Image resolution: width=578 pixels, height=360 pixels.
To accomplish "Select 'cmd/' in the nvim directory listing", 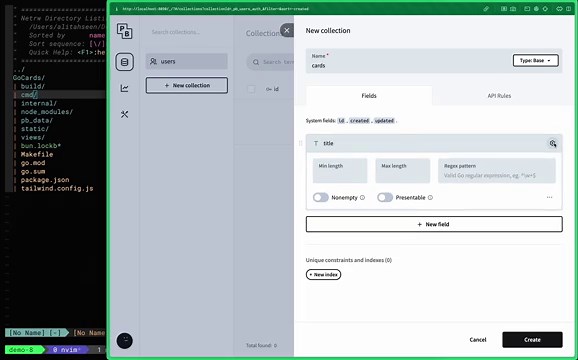I will 29,95.
